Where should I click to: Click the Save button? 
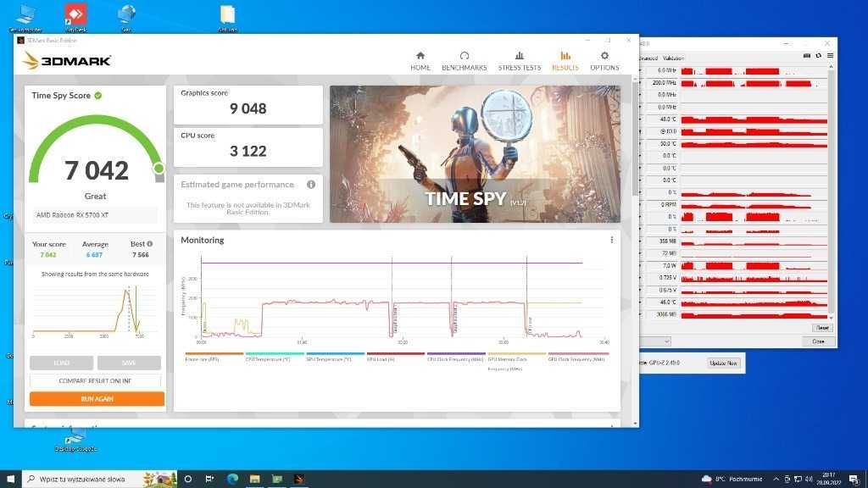click(x=129, y=363)
